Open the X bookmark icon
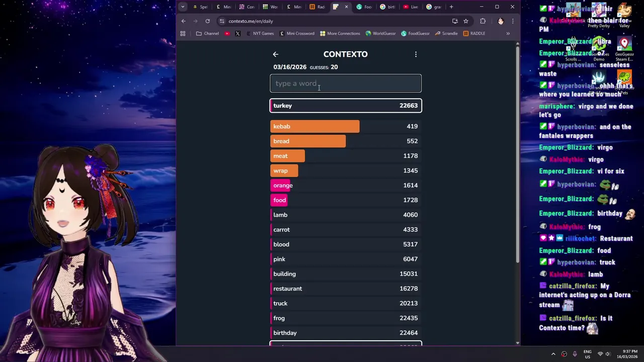 point(237,34)
